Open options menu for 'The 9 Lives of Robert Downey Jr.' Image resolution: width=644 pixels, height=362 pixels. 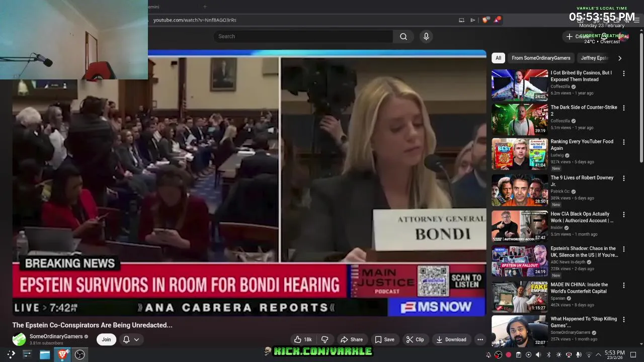623,178
